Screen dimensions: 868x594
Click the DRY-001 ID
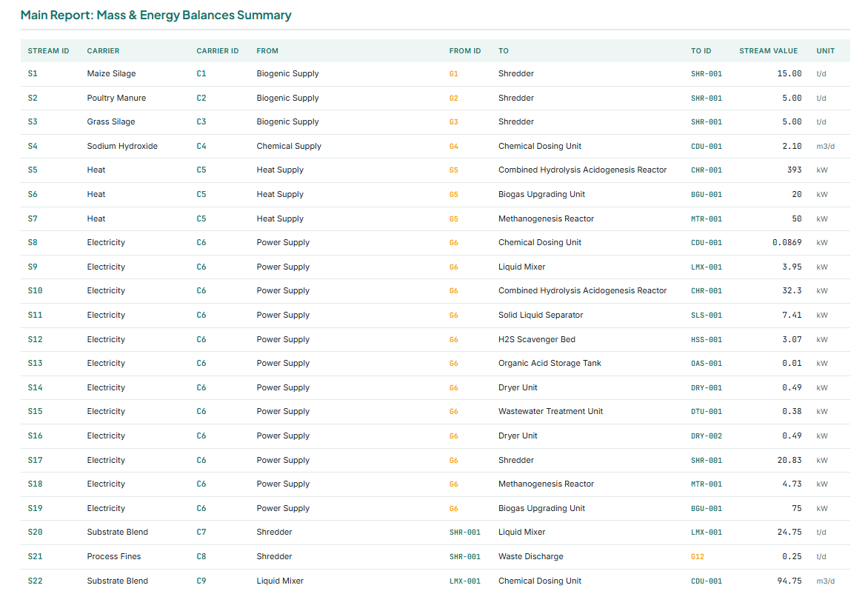707,387
